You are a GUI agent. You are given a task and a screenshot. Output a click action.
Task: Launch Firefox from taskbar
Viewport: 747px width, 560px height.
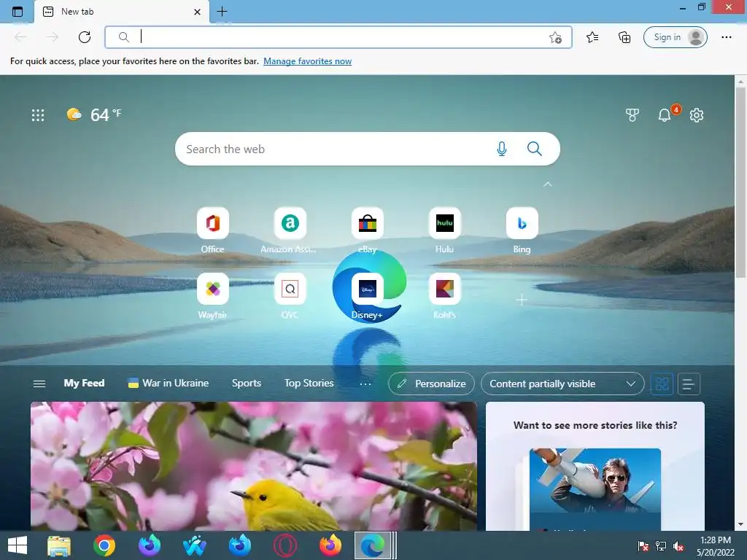[x=330, y=545]
